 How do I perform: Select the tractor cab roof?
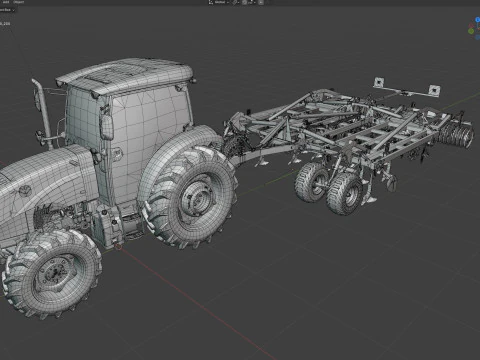(125, 75)
